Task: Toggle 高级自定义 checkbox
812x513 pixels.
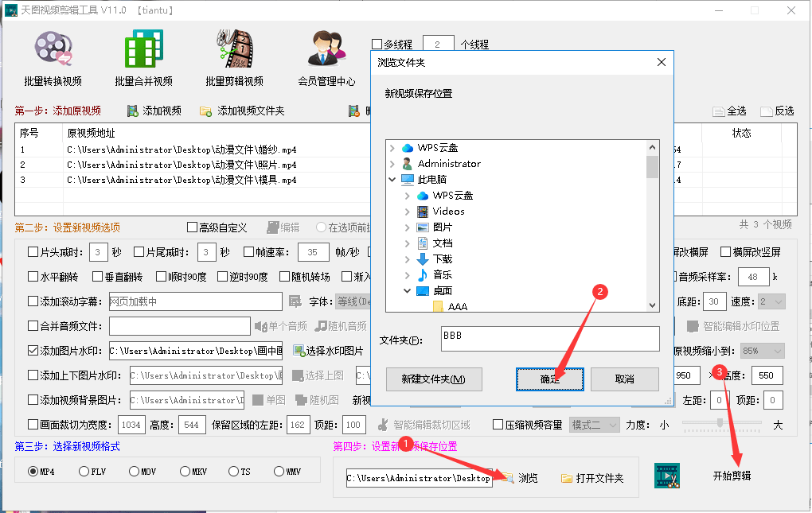Action: tap(192, 227)
